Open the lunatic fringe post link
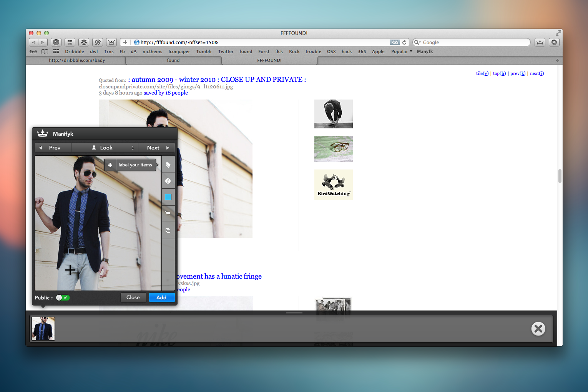This screenshot has width=588, height=392. tap(219, 276)
